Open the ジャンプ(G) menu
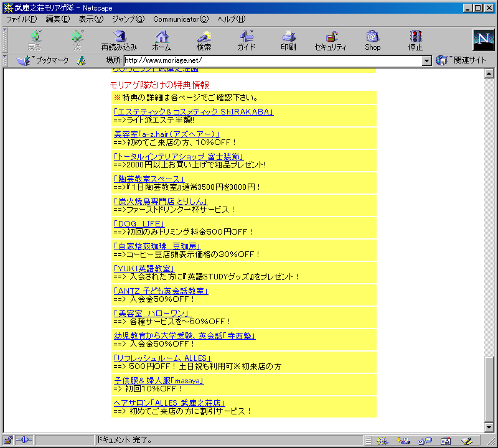The image size is (498, 448). [x=128, y=19]
